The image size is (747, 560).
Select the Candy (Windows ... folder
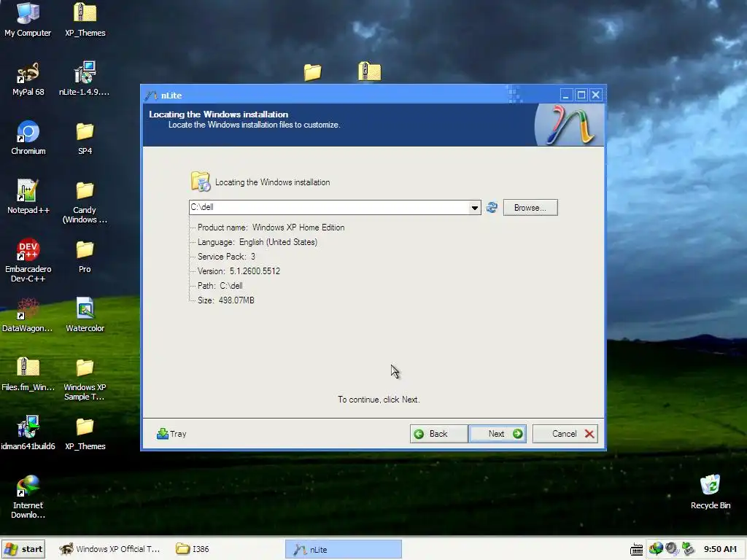(85, 202)
